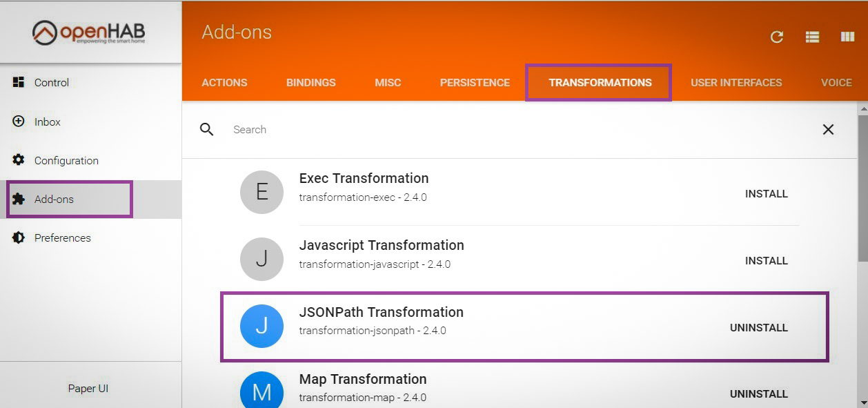
Task: Select the Misc tab
Action: (x=388, y=82)
